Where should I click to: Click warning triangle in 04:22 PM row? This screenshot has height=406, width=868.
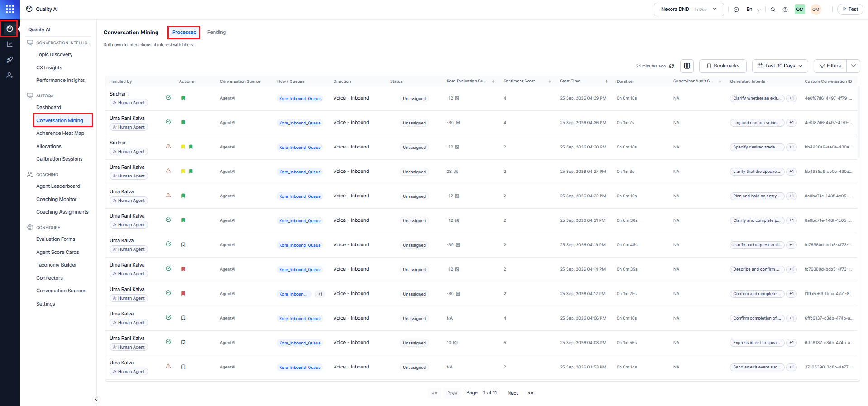coord(168,195)
